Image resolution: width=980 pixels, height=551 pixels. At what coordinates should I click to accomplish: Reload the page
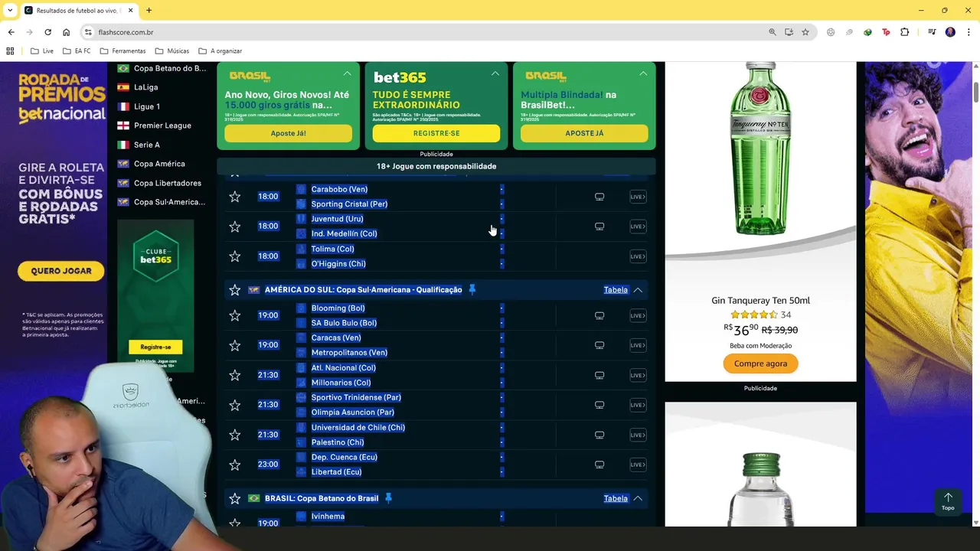47,32
